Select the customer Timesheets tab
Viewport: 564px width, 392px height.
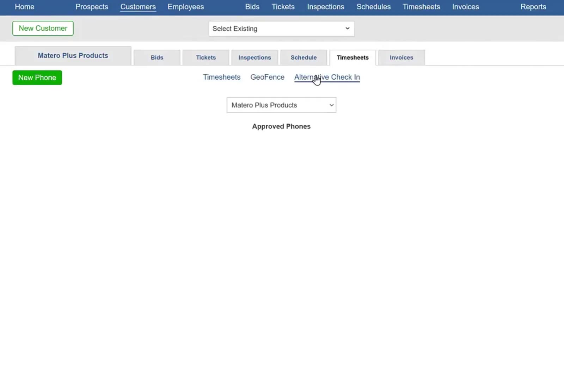click(x=352, y=57)
